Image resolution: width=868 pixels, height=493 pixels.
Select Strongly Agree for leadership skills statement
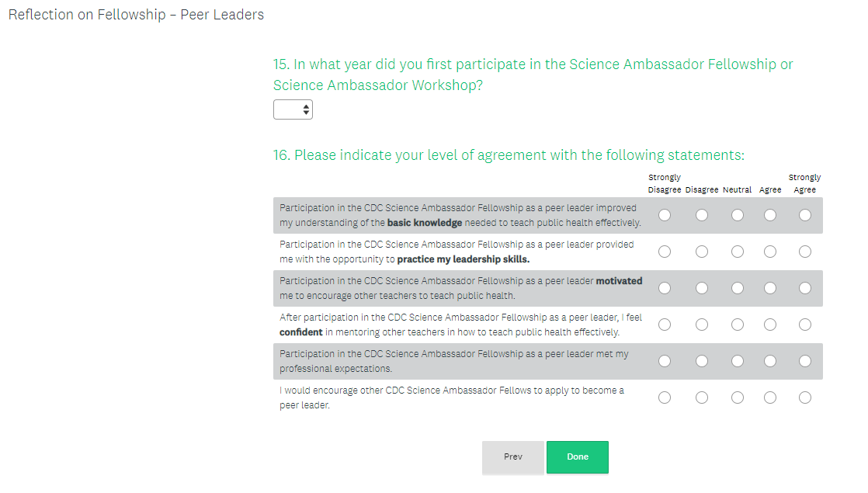pyautogui.click(x=805, y=252)
